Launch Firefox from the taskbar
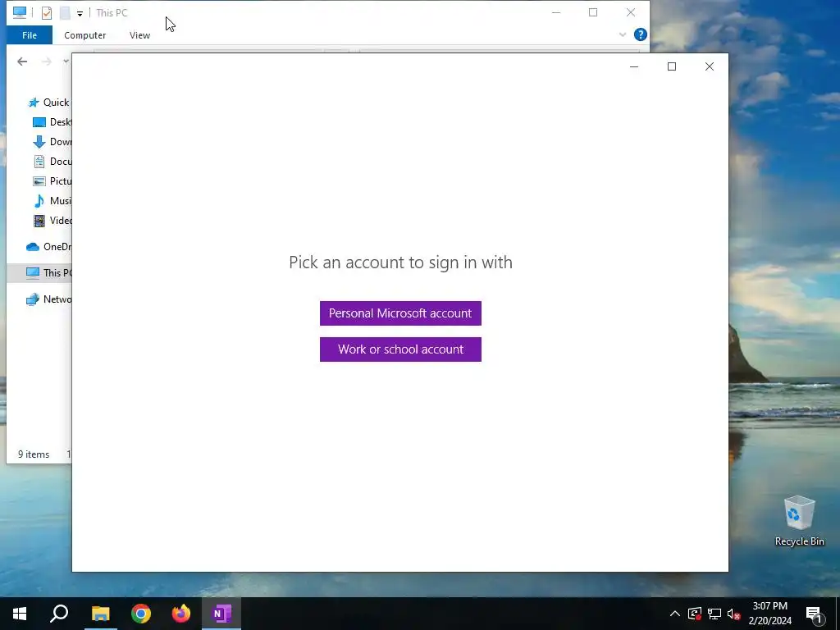This screenshot has width=840, height=630. 181,614
